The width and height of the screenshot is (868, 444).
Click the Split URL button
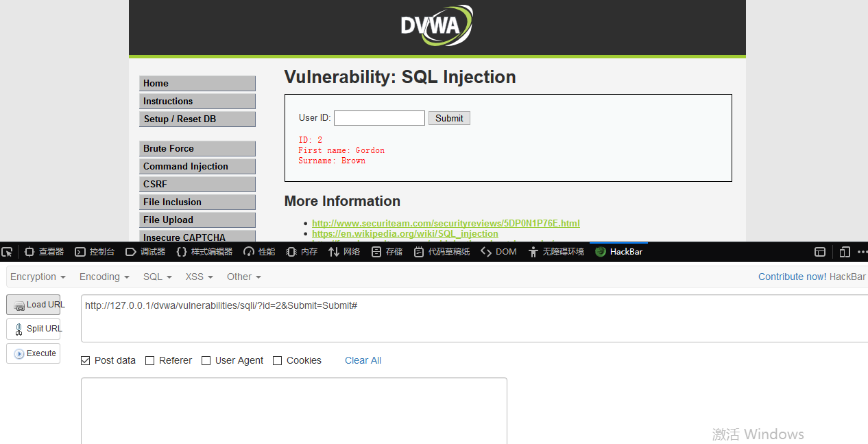click(34, 329)
